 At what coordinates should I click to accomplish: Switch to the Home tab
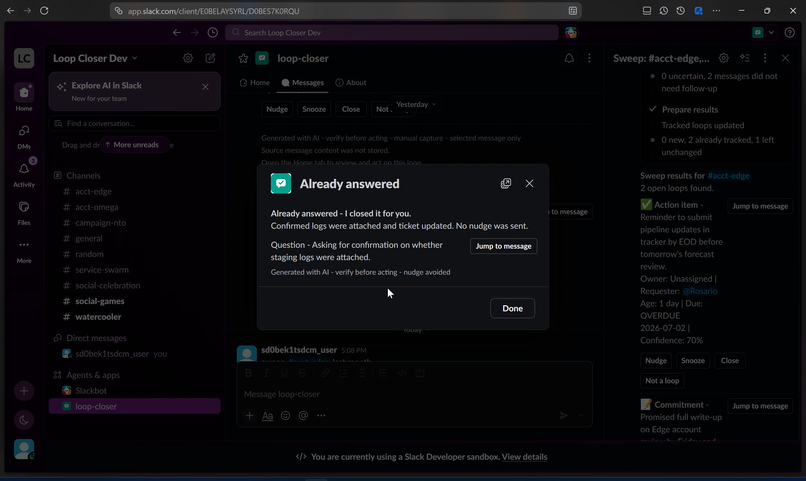click(254, 82)
